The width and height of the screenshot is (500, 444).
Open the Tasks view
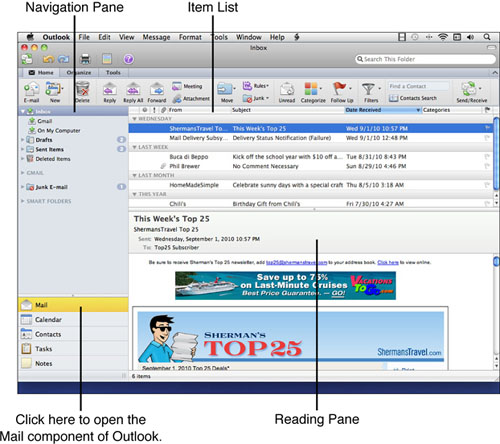73,349
